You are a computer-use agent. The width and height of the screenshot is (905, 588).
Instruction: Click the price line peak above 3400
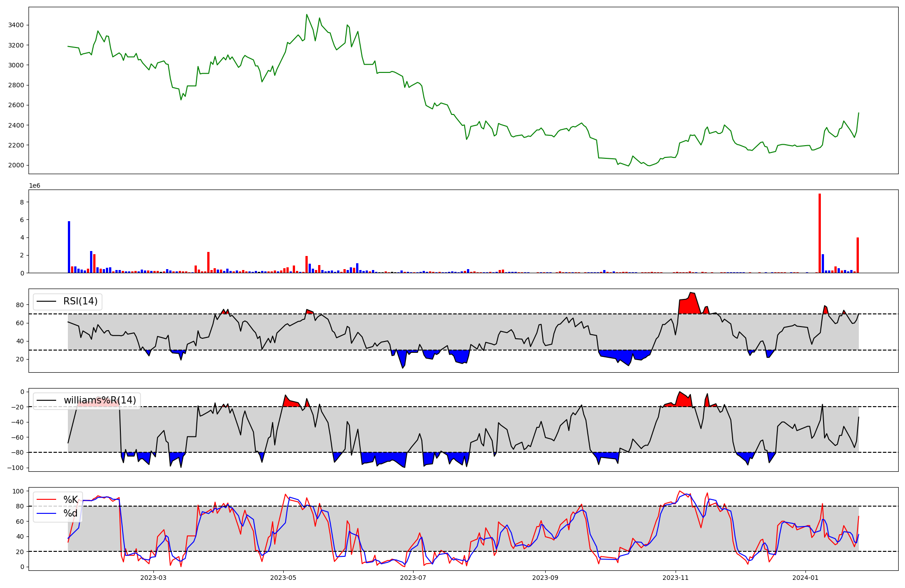click(x=307, y=14)
